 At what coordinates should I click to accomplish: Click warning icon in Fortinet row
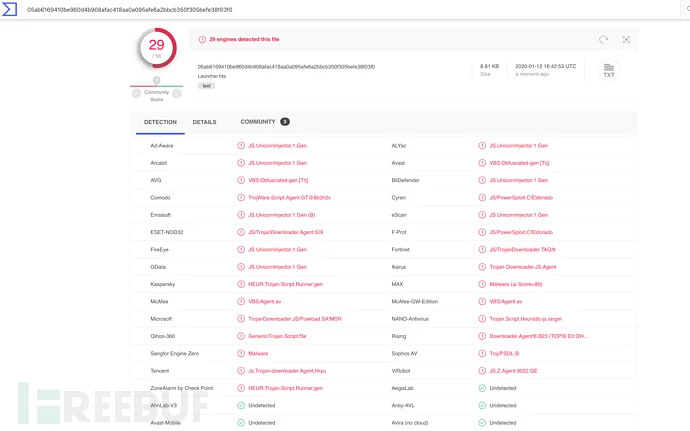[x=482, y=250]
